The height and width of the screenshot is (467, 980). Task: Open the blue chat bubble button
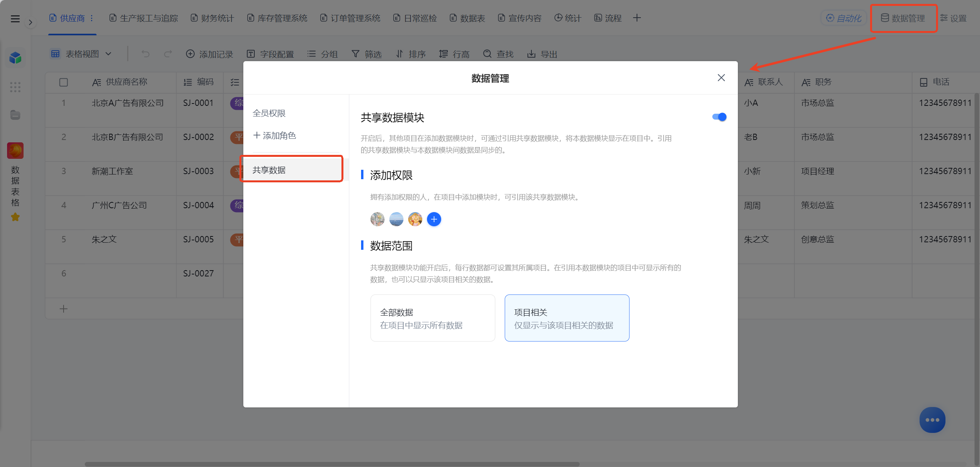point(932,420)
